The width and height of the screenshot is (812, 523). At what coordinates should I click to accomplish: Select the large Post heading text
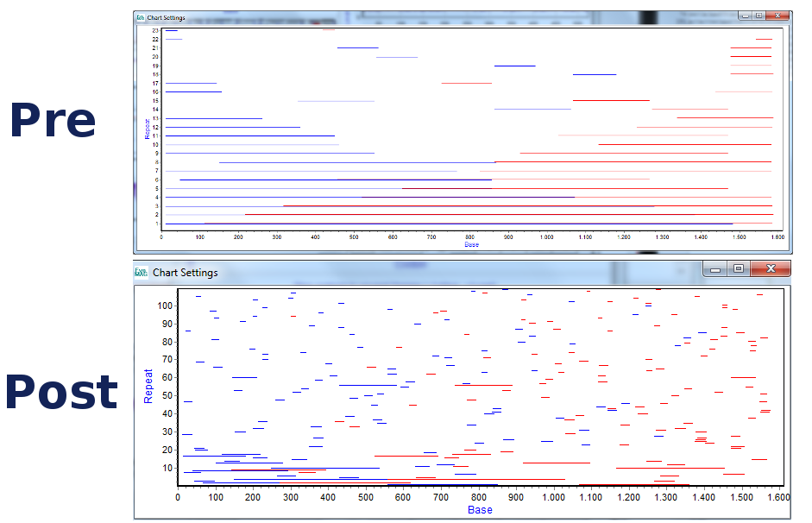pos(60,392)
